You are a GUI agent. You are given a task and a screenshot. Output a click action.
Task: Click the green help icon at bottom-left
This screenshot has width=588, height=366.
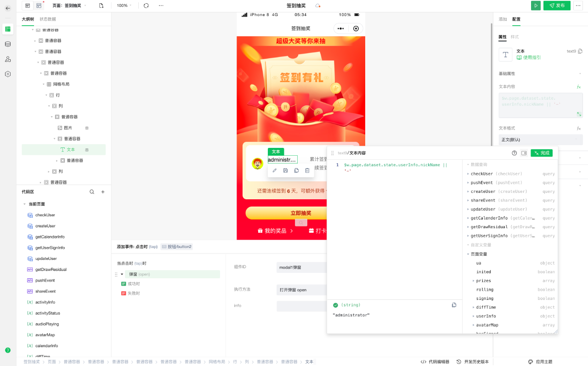point(8,350)
